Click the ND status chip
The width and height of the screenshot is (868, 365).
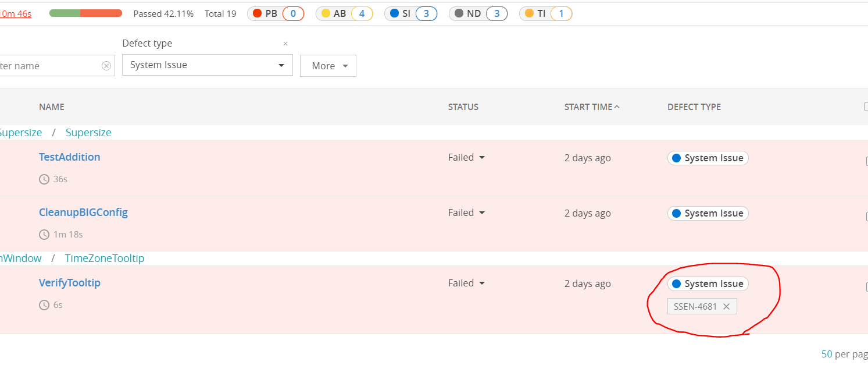pos(478,13)
